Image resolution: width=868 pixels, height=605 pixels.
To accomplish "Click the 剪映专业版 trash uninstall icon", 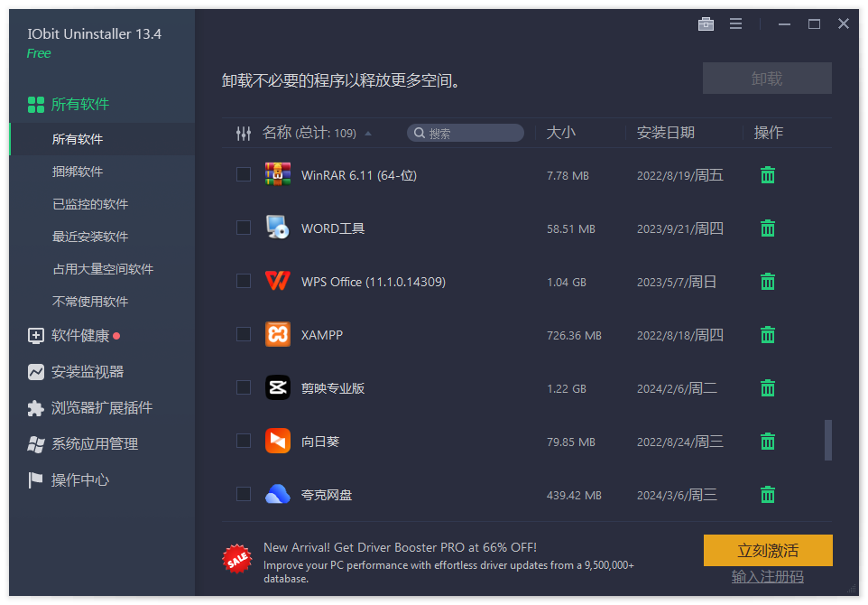I will (x=768, y=387).
